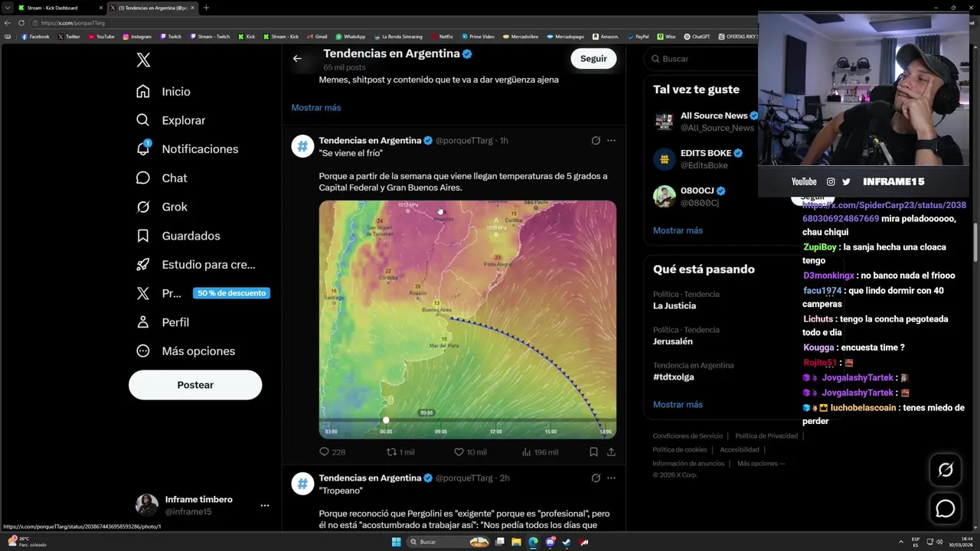Image resolution: width=980 pixels, height=551 pixels.
Task: Open Steam from the taskbar
Action: coord(567,542)
